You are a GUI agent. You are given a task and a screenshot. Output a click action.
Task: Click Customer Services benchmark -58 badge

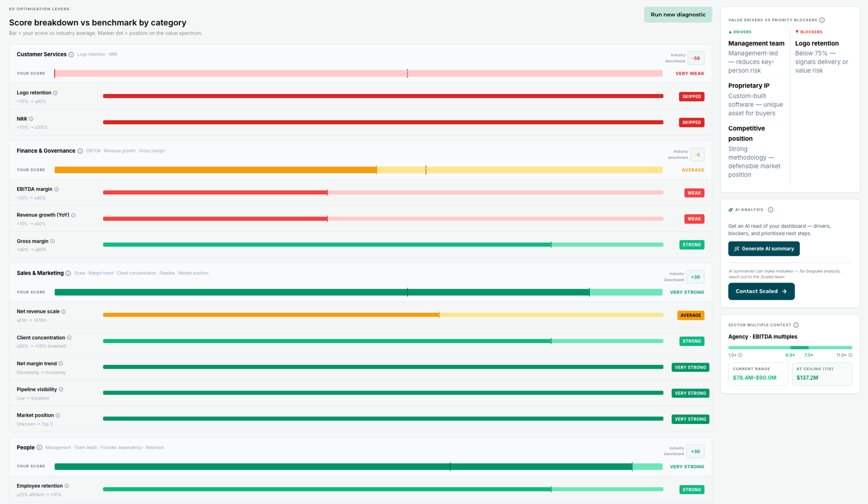(696, 58)
